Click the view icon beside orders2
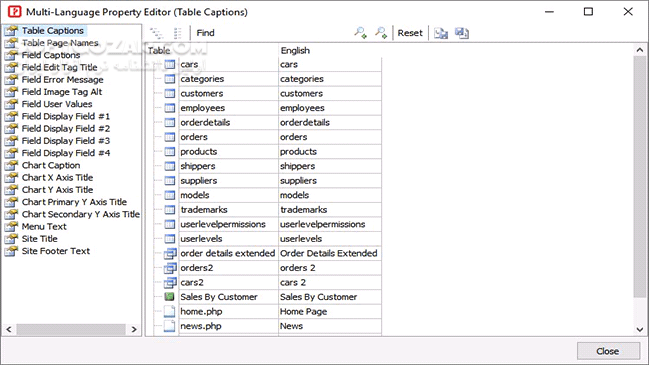Image resolution: width=649 pixels, height=365 pixels. click(170, 268)
